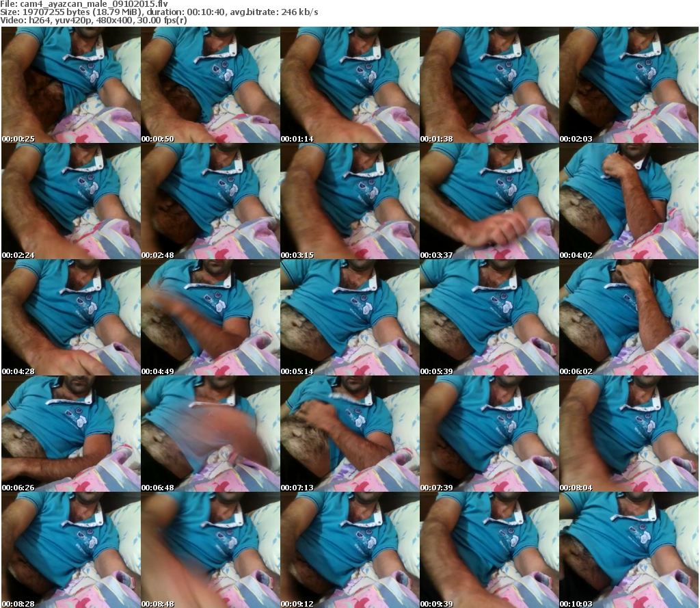Select the thumbnail stamped 00:05:14
Viewport: 700px width, 608px height.
coord(349,317)
